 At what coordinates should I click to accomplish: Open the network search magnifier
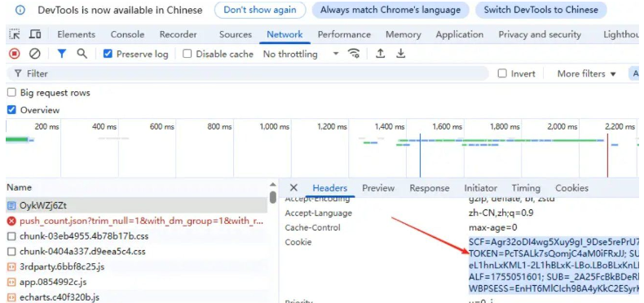point(82,54)
